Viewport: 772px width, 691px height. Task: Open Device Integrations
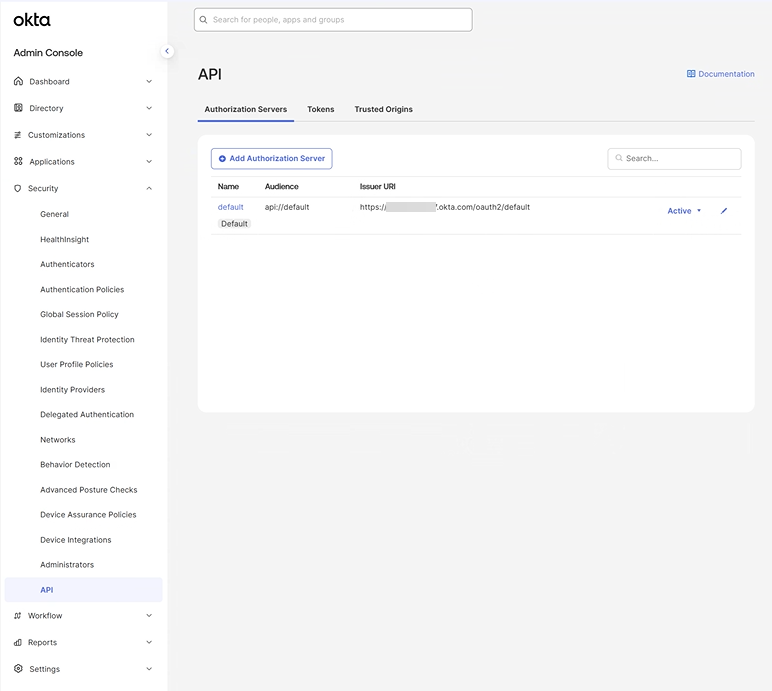click(76, 540)
